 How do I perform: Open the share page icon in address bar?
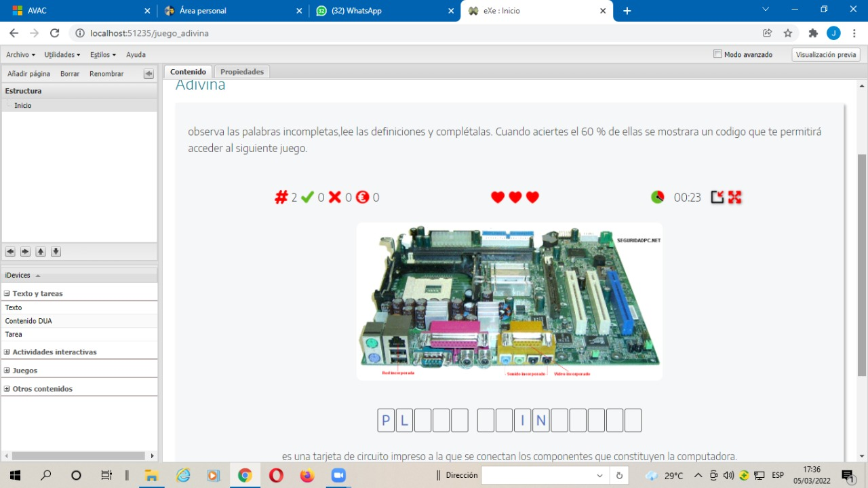pos(768,33)
